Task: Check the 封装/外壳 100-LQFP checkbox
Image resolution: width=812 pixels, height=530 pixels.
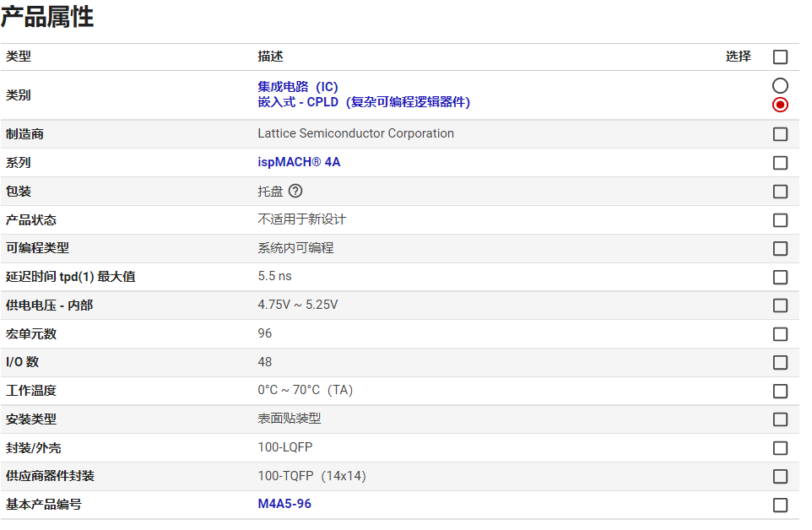Action: 780,448
